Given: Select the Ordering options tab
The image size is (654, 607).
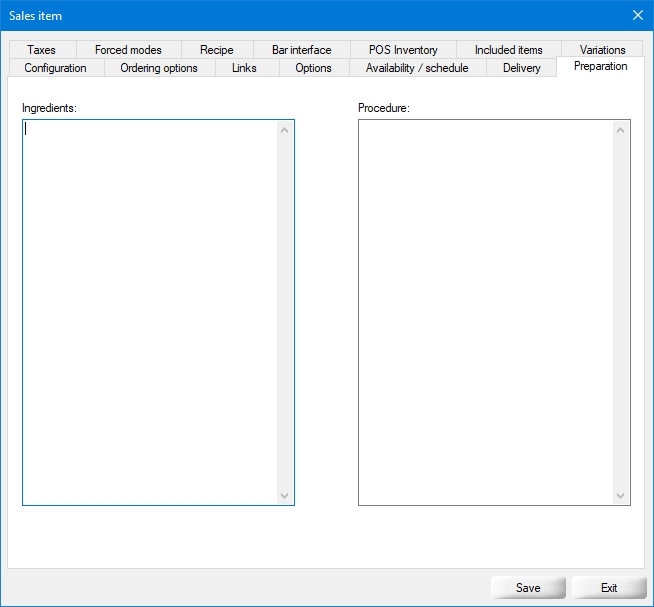Looking at the screenshot, I should click(x=159, y=68).
